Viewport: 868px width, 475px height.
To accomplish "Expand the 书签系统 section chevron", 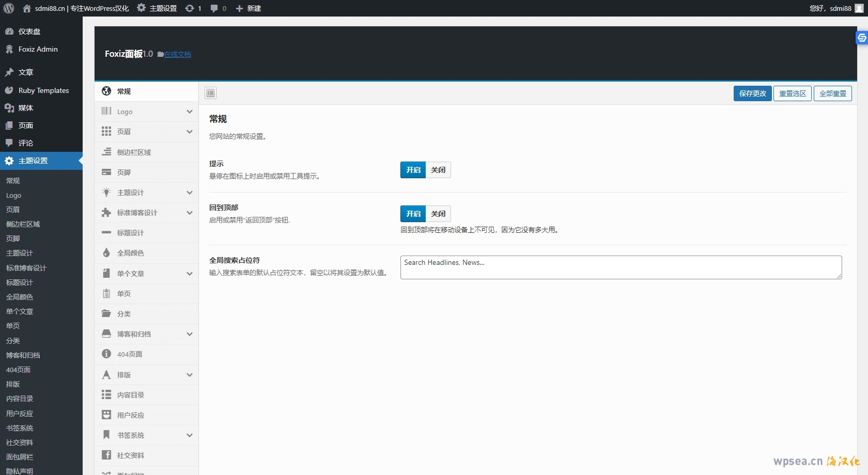I will (190, 435).
